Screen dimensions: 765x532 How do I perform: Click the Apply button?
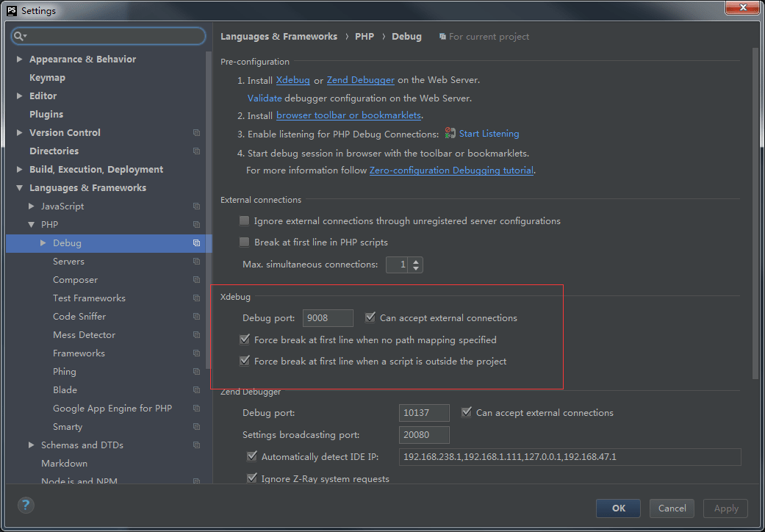click(x=725, y=508)
